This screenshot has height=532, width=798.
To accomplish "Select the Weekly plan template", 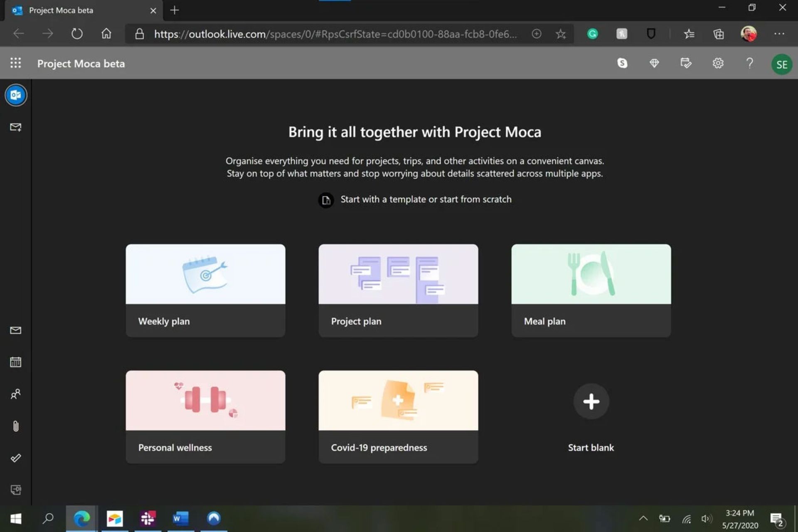I will [x=205, y=290].
